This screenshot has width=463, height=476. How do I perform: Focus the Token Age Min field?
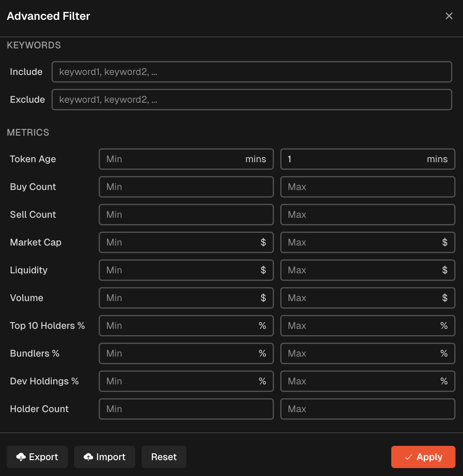coord(186,159)
